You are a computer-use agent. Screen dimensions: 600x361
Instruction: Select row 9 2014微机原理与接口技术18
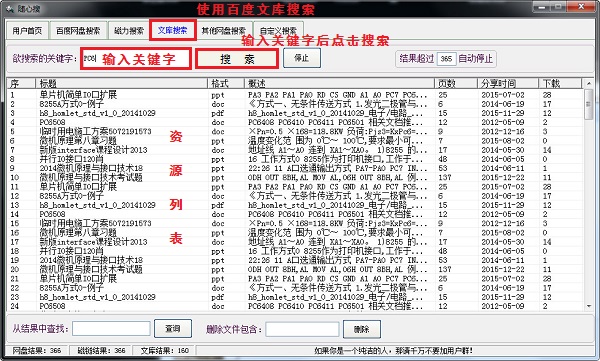pyautogui.click(x=295, y=168)
